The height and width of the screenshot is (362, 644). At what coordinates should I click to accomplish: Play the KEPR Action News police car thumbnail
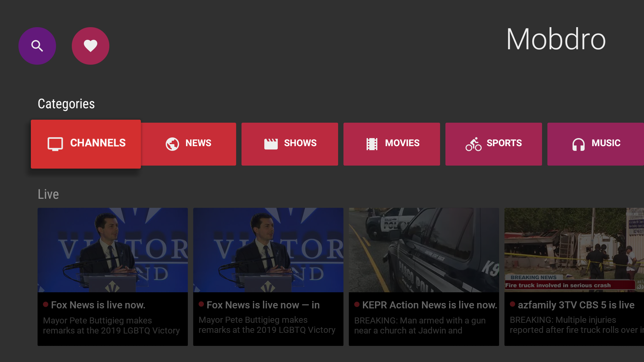(424, 250)
